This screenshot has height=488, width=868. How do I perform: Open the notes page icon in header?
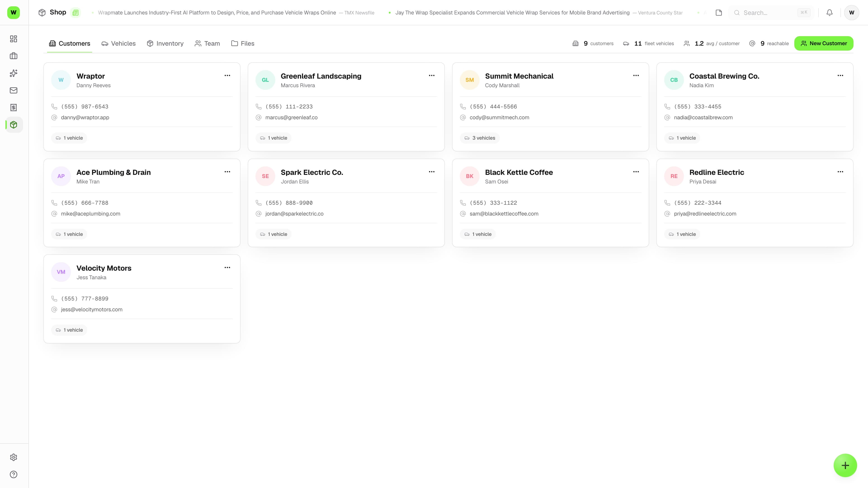click(719, 12)
